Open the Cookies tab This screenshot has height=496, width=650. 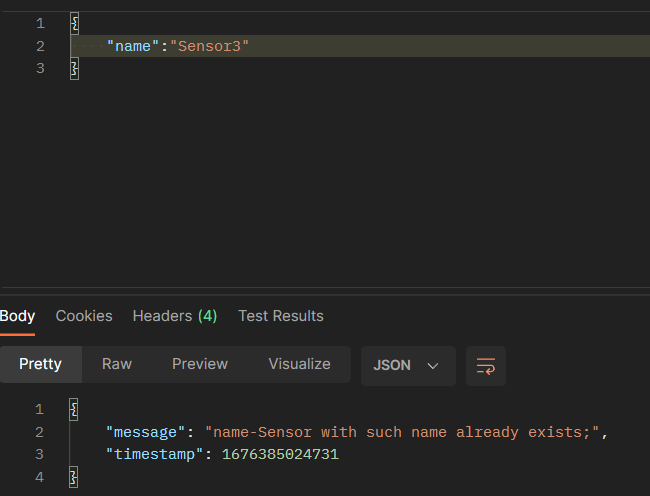84,316
